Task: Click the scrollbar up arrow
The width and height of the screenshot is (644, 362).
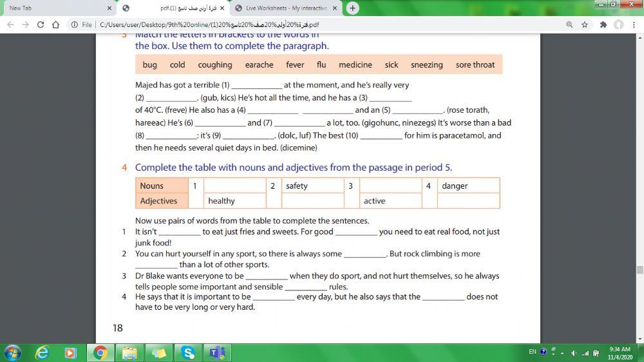Action: [640, 37]
